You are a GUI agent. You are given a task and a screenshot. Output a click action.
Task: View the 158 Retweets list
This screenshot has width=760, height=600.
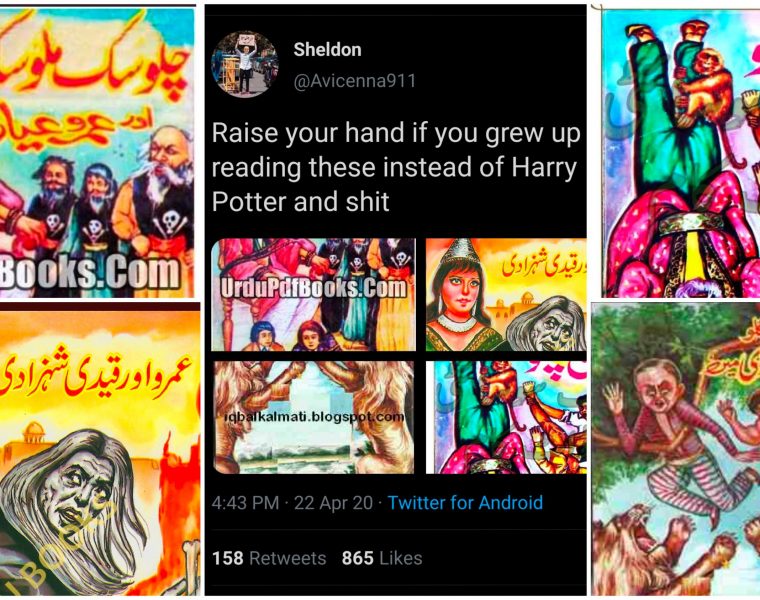click(269, 558)
